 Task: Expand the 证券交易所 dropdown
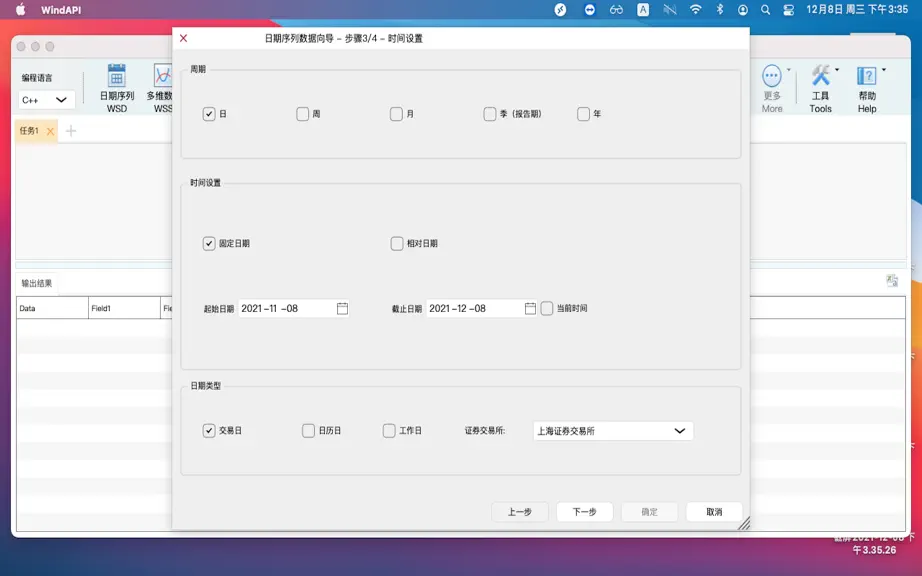613,431
